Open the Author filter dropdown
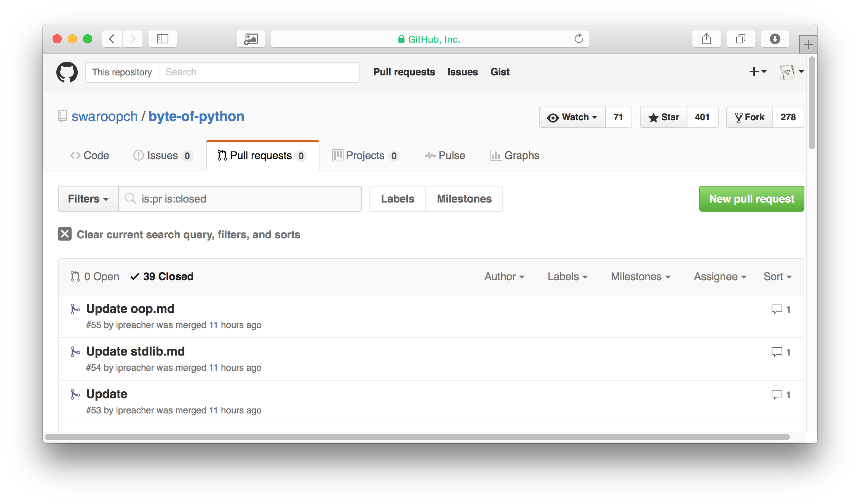 pos(504,276)
